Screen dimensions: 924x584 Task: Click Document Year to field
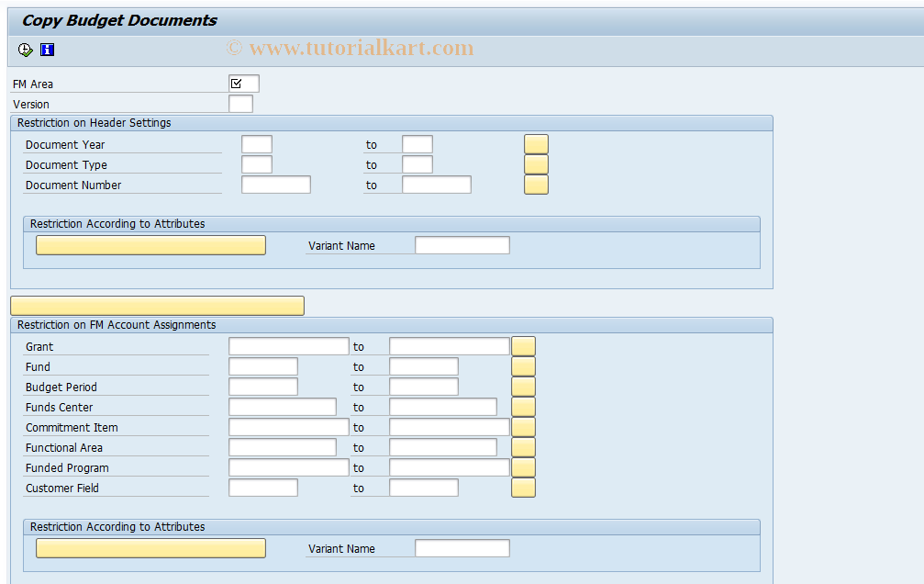[x=417, y=144]
